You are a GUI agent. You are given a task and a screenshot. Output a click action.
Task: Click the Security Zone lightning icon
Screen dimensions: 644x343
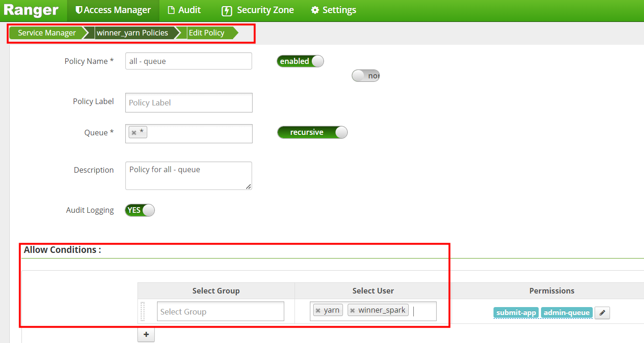click(226, 11)
